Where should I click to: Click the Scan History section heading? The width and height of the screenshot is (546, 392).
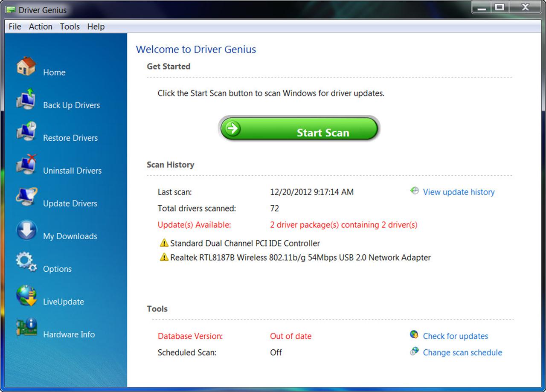pyautogui.click(x=170, y=165)
